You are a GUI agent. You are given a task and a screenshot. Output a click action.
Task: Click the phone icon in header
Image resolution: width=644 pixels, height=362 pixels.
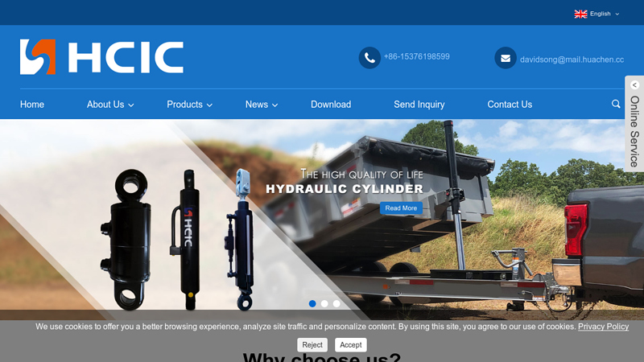point(369,58)
